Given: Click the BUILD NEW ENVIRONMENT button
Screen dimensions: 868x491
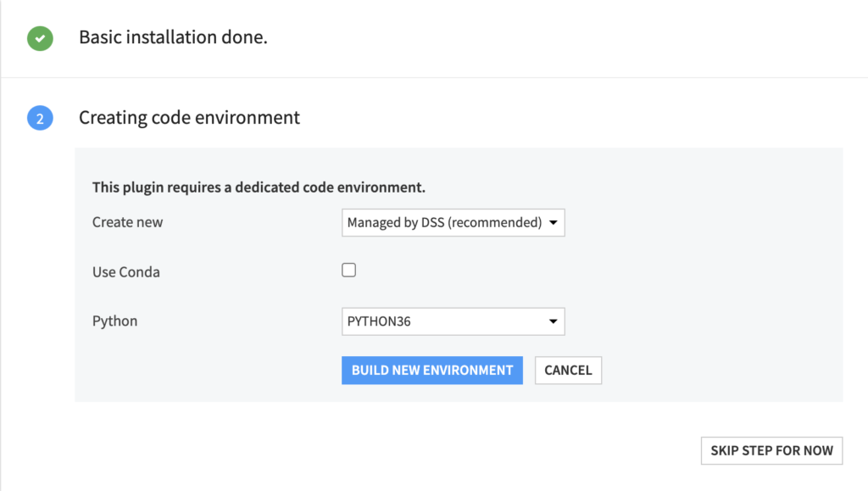Looking at the screenshot, I should pyautogui.click(x=431, y=371).
